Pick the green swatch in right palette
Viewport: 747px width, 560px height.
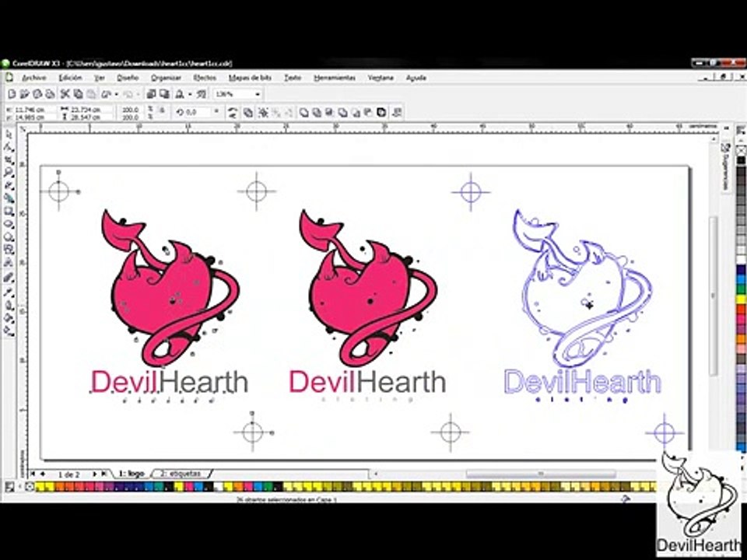tap(741, 289)
